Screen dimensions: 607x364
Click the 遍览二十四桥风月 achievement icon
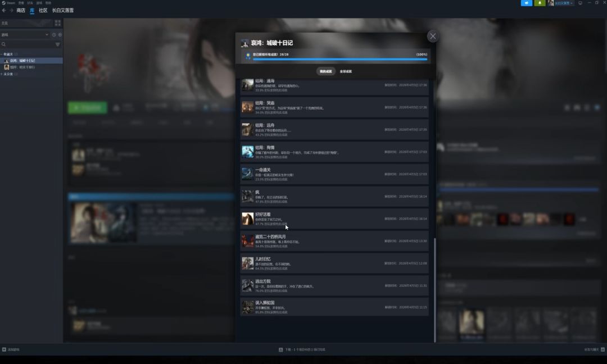tap(248, 241)
